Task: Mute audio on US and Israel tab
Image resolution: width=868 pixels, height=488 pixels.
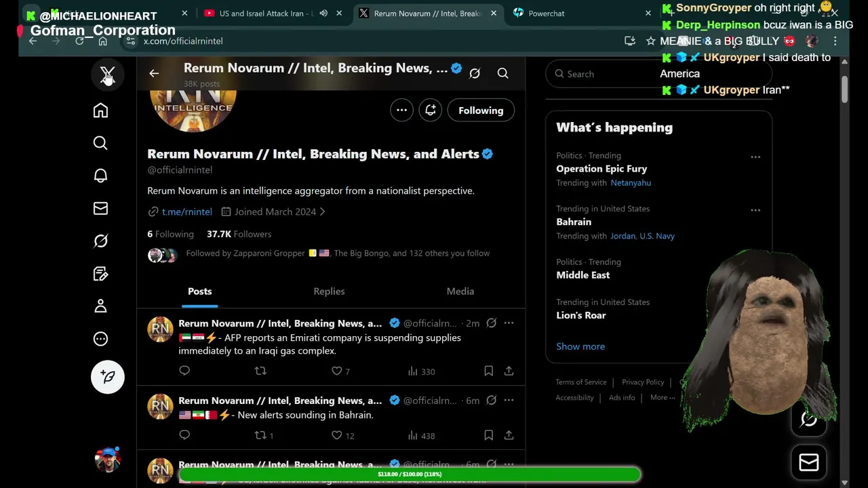Action: pos(323,13)
